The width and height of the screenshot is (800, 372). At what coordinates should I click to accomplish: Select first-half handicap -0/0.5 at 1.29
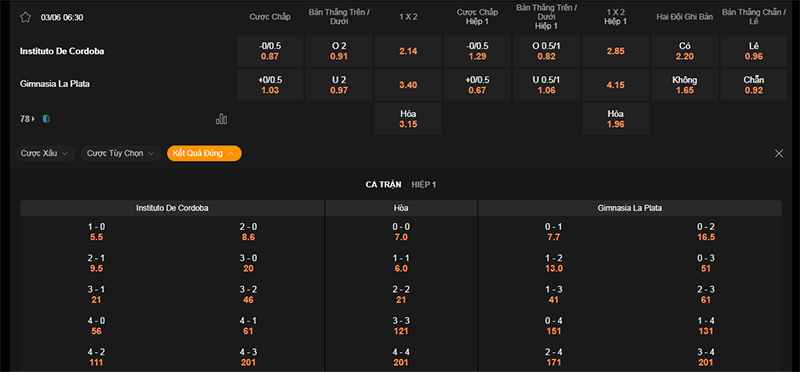(x=478, y=51)
